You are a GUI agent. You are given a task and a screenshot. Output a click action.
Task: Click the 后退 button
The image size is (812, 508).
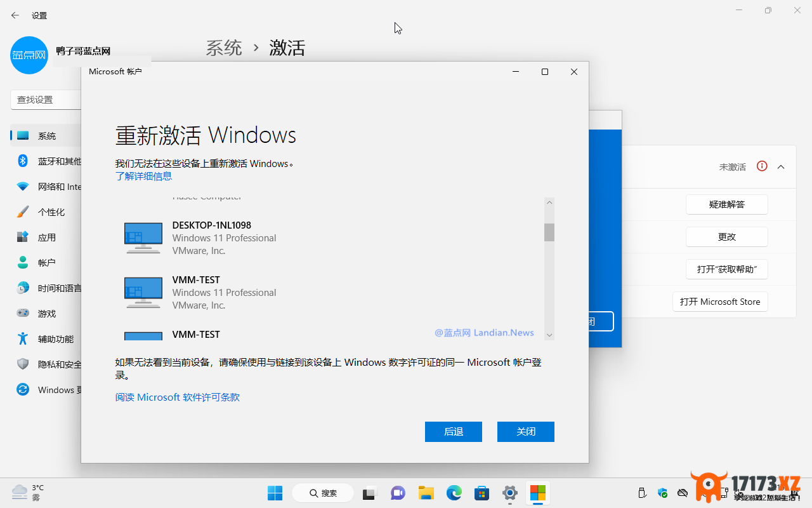click(x=454, y=432)
